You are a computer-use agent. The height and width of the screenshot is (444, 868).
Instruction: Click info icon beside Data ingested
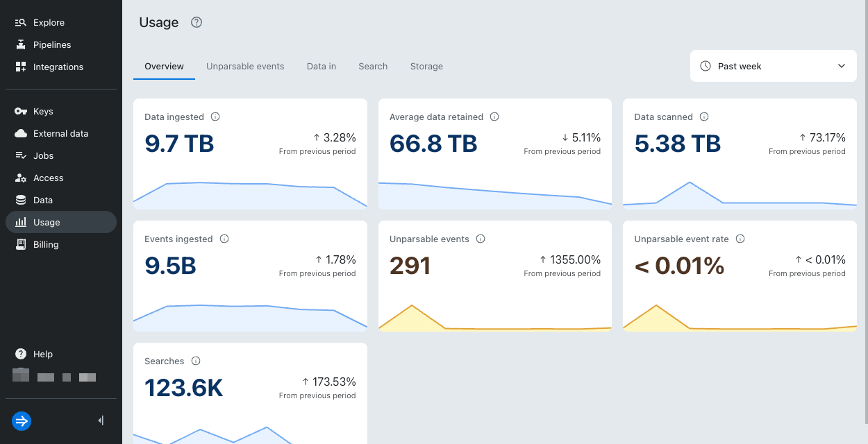tap(215, 117)
